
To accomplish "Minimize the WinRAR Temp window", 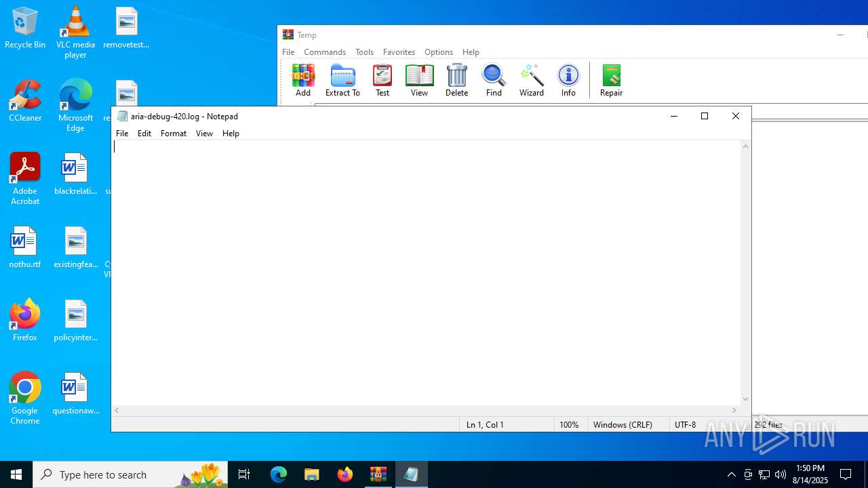I will coord(840,35).
